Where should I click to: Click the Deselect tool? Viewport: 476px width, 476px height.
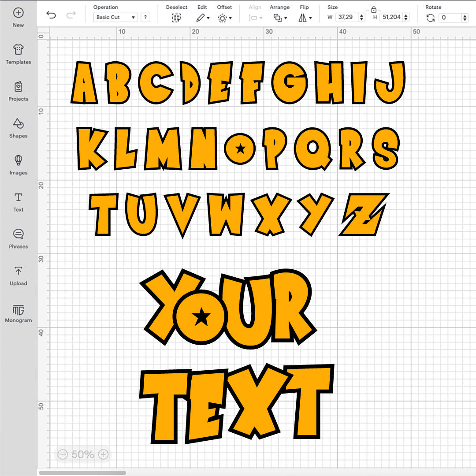coord(176,18)
